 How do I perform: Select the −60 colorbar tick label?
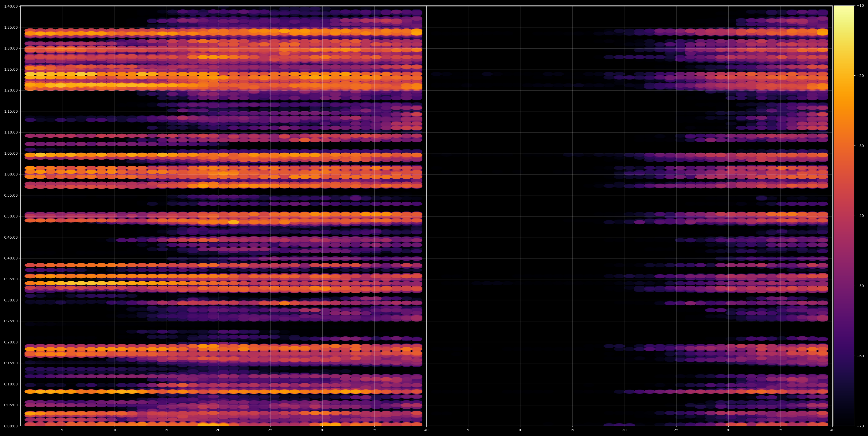860,356
